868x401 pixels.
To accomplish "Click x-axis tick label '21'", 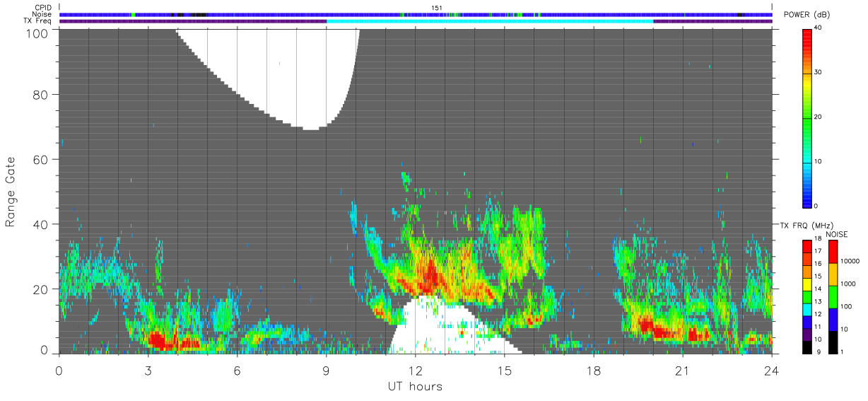I will point(682,371).
